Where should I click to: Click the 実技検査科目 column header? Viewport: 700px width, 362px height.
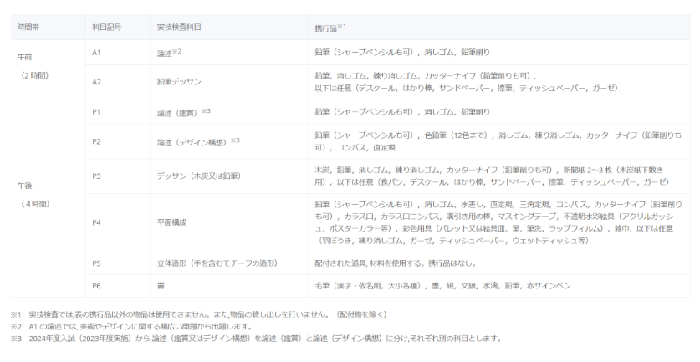pyautogui.click(x=179, y=27)
